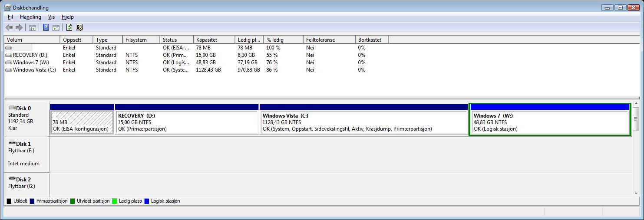Sort by the % ledig column header
The image size is (644, 220).
click(x=283, y=39)
